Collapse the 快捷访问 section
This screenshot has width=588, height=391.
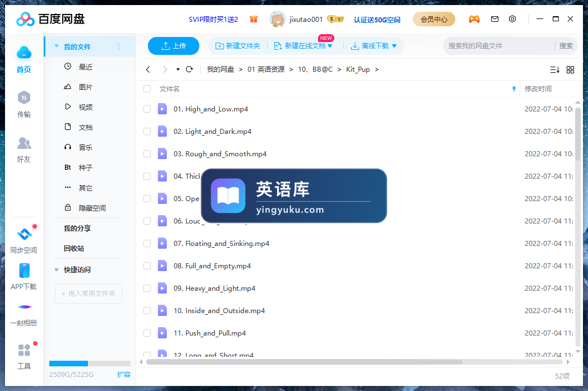point(56,270)
